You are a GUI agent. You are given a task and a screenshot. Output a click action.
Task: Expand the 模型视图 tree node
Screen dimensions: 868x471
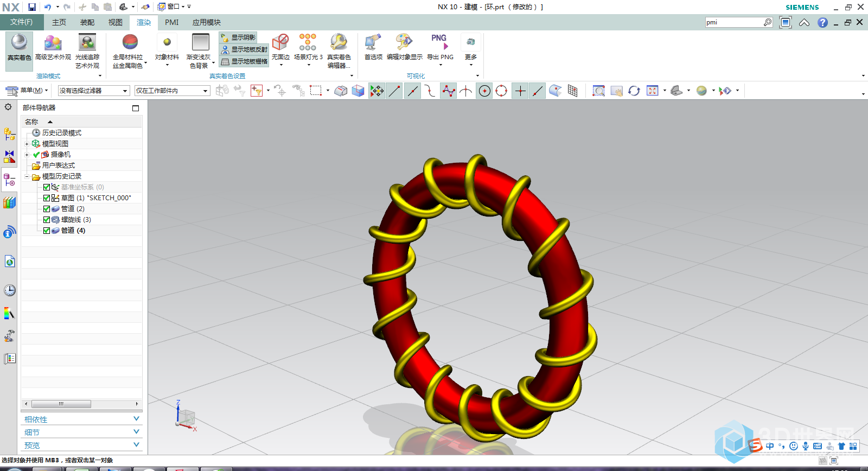[27, 144]
